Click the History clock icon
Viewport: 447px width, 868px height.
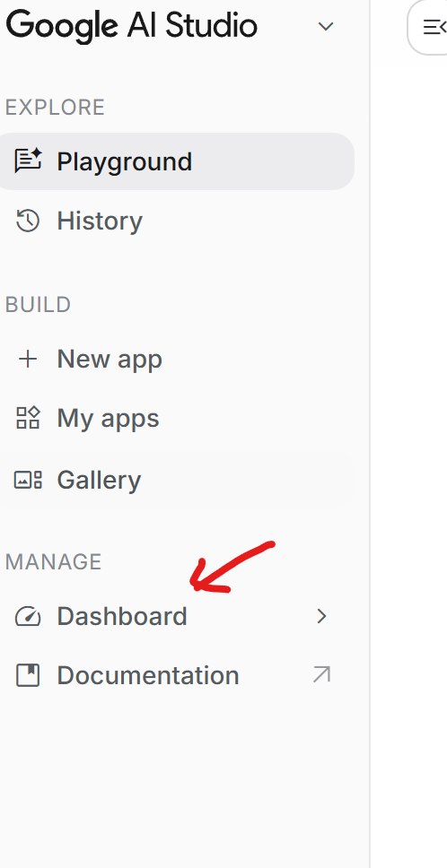tap(28, 221)
